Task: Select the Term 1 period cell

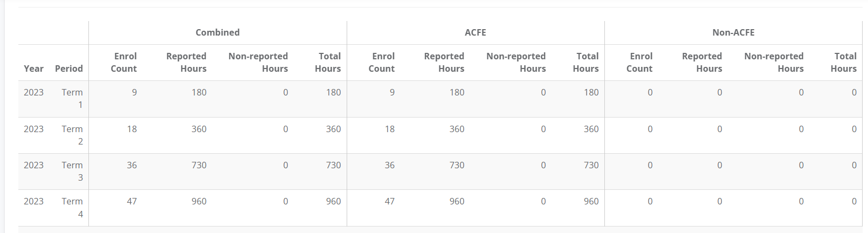Action: 72,98
